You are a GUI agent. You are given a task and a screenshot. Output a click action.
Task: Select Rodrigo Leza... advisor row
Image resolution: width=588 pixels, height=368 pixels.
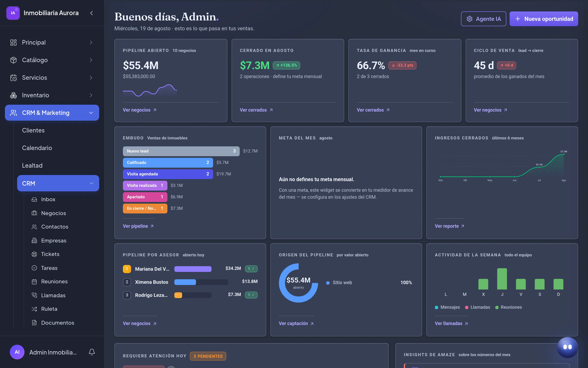coord(190,295)
